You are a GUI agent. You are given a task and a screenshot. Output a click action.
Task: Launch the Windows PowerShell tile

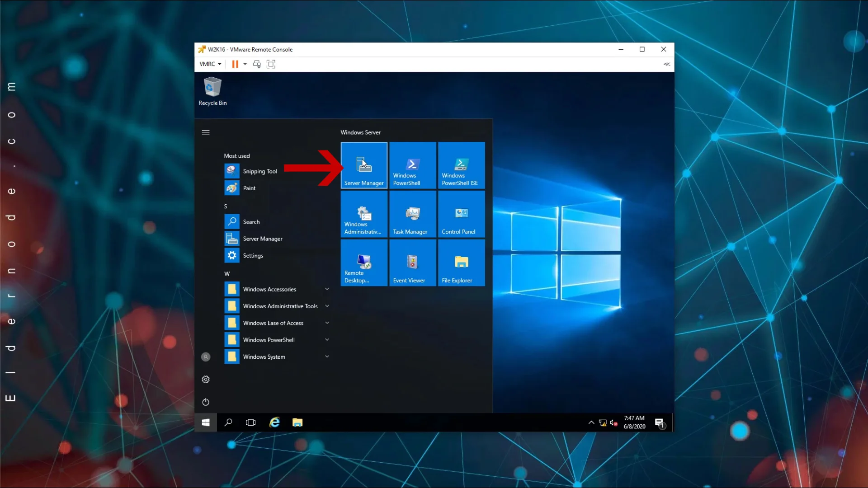[x=412, y=165]
